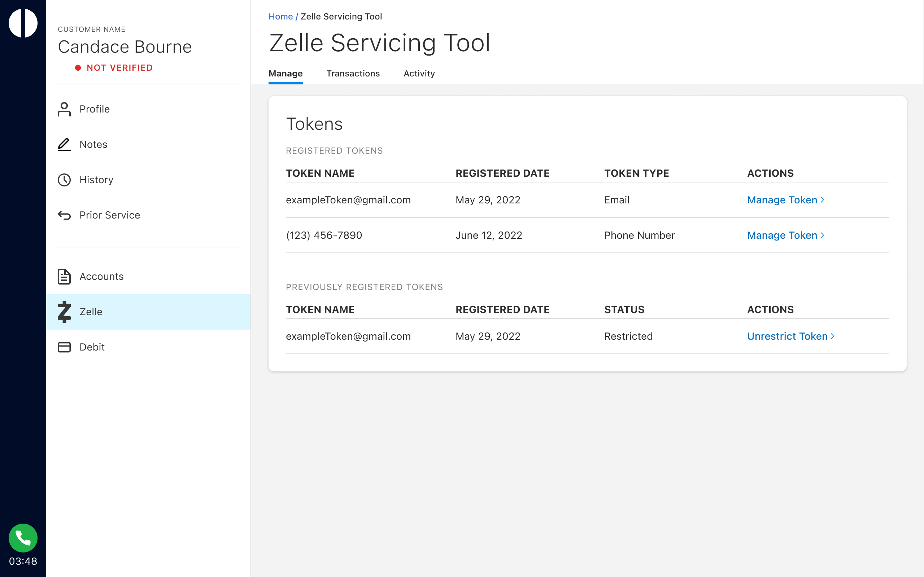Click the Zelle icon in the sidebar
Screen dimensions: 924x577
coord(65,311)
